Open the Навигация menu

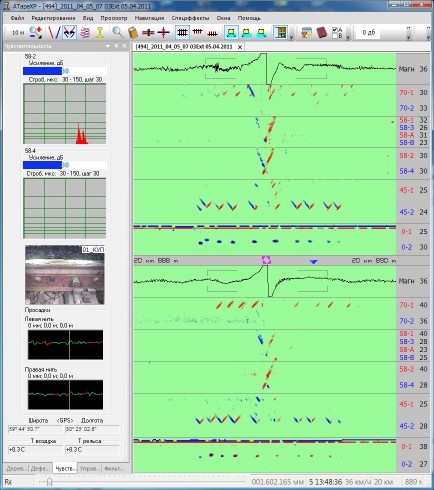tap(149, 18)
